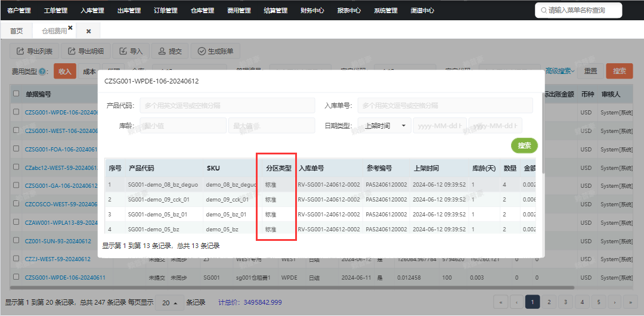Switch to the 首页 tab
This screenshot has width=644, height=316.
[17, 31]
